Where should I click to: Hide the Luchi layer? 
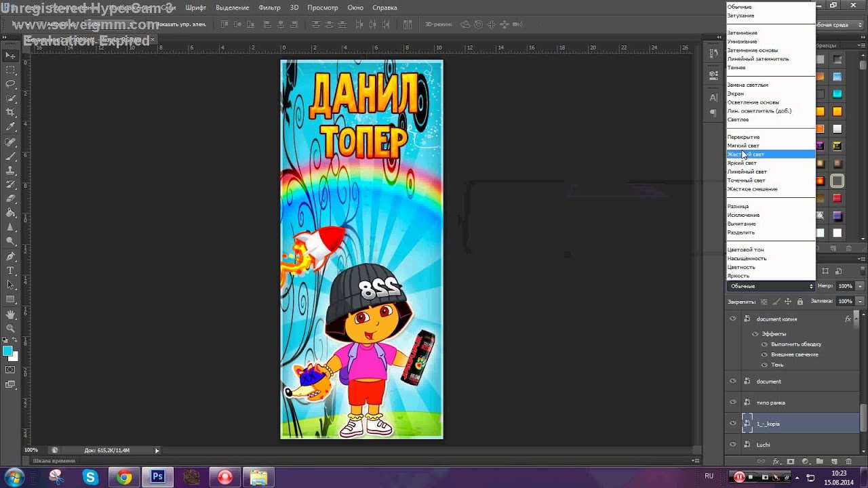(x=732, y=445)
